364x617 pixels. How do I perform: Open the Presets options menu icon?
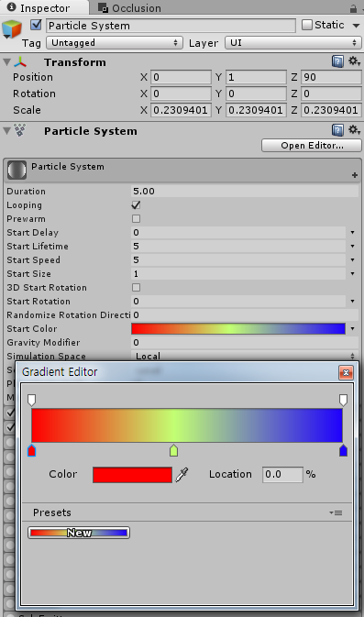[x=336, y=512]
